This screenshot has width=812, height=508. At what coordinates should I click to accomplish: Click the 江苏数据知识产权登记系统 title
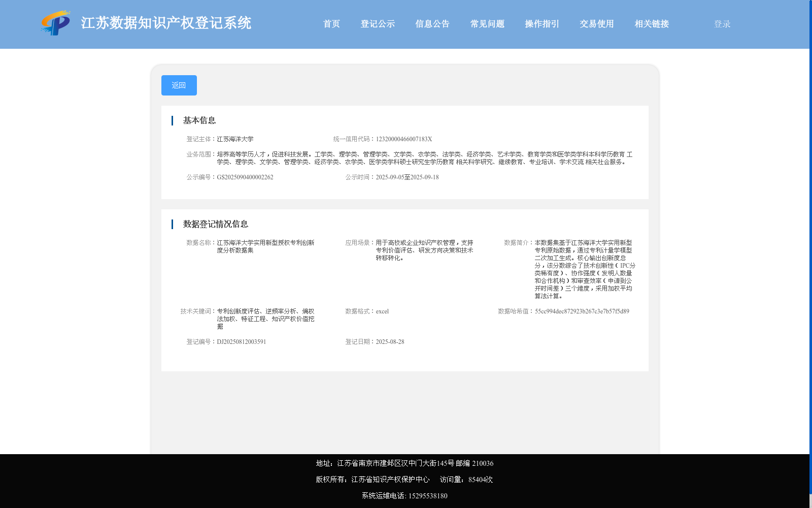[166, 23]
